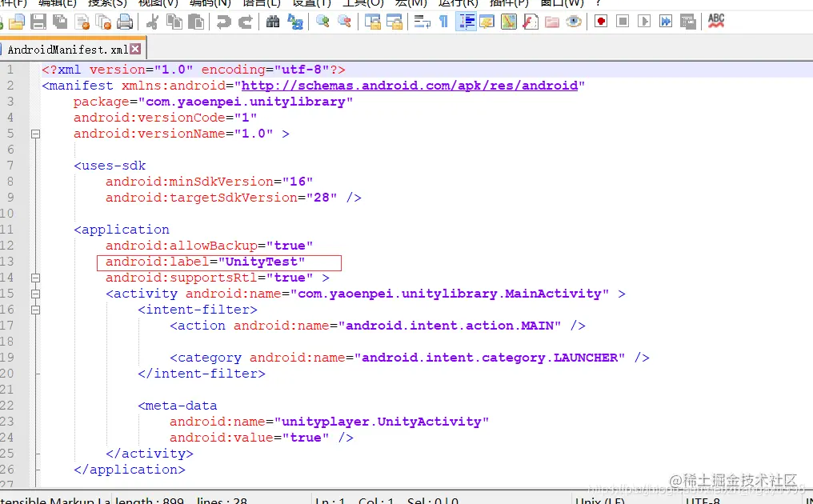The width and height of the screenshot is (813, 504).
Task: Click the android:label="UnityTest" attribute text
Action: (x=206, y=262)
